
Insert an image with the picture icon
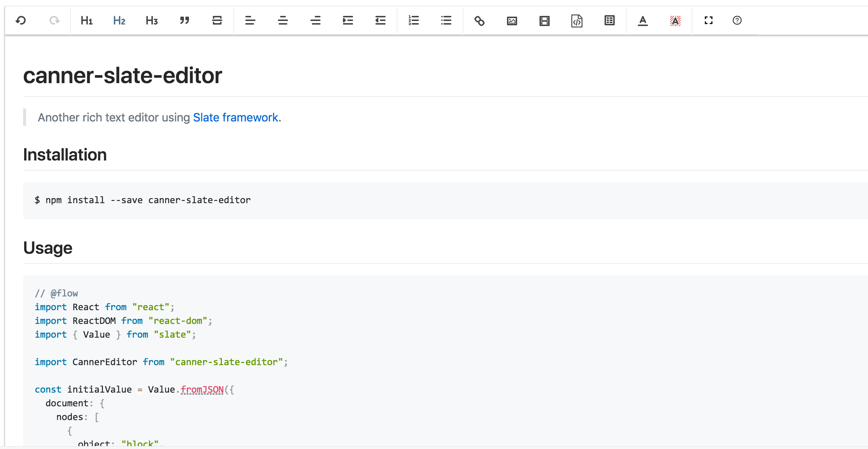(x=512, y=21)
